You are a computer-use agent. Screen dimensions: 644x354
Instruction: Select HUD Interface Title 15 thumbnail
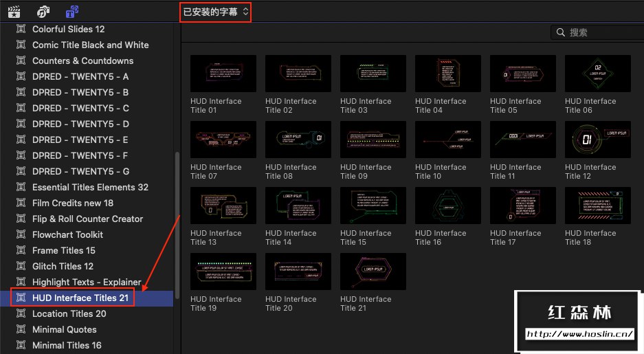coord(373,206)
